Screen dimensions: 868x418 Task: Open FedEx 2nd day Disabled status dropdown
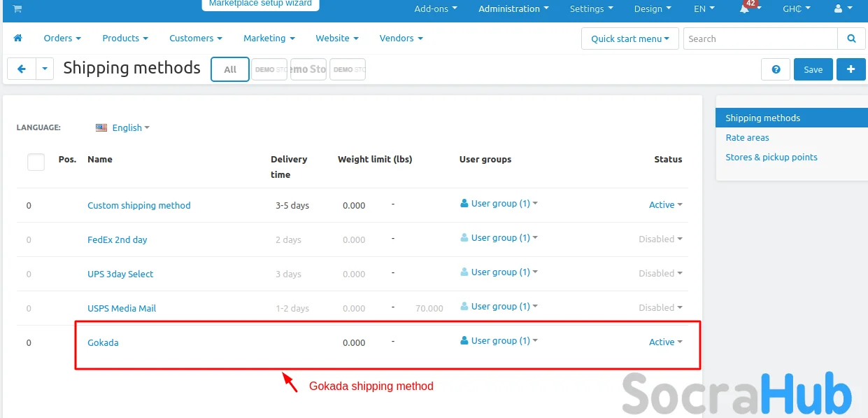(660, 239)
